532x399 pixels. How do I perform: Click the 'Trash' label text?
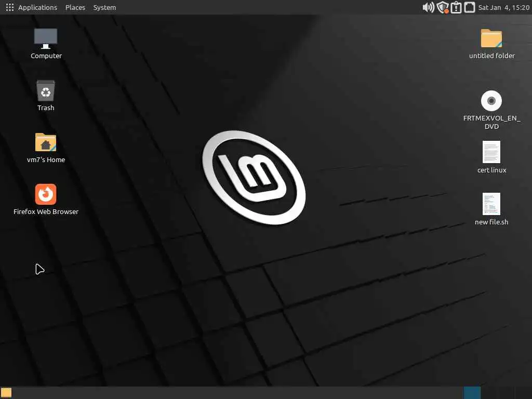46,108
